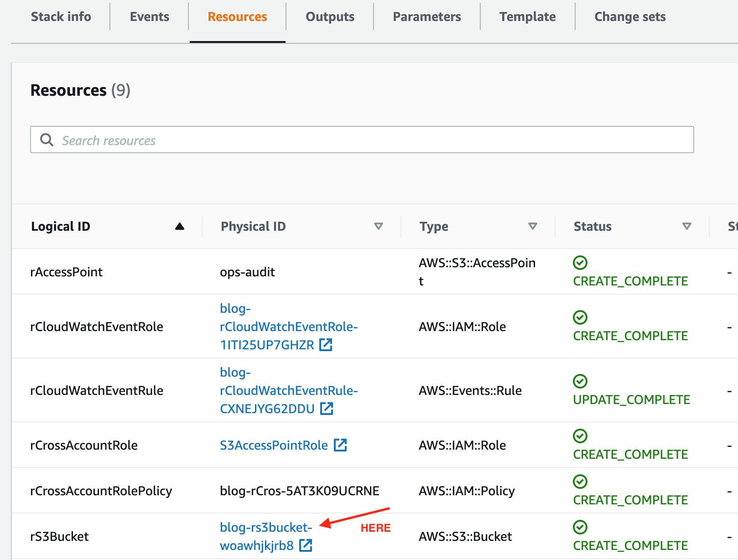
Task: Open the Physical ID filter dropdown
Action: pyautogui.click(x=379, y=226)
